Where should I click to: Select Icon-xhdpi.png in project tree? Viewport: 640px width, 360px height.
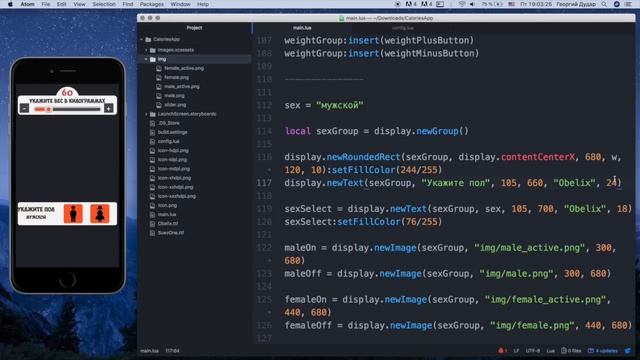click(174, 178)
